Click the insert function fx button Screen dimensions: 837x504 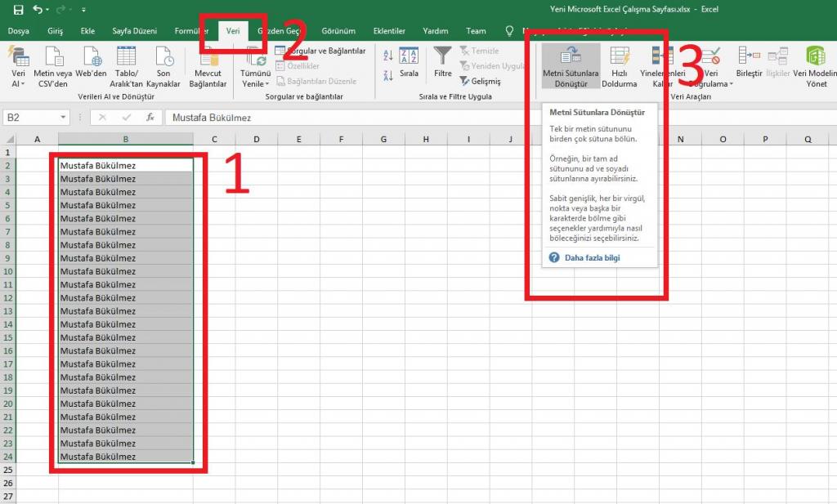point(150,118)
